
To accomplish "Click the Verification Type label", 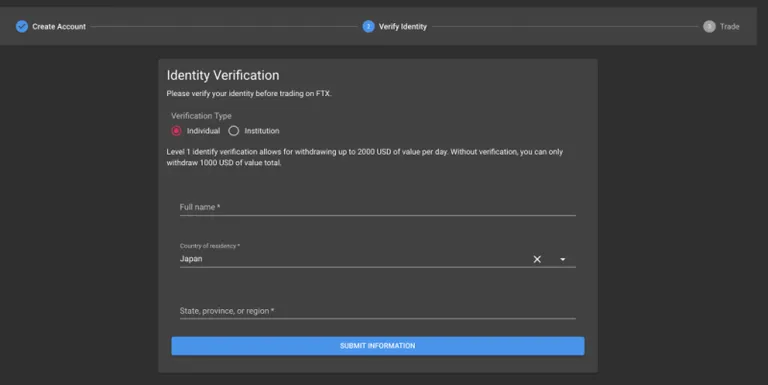I will (x=201, y=116).
